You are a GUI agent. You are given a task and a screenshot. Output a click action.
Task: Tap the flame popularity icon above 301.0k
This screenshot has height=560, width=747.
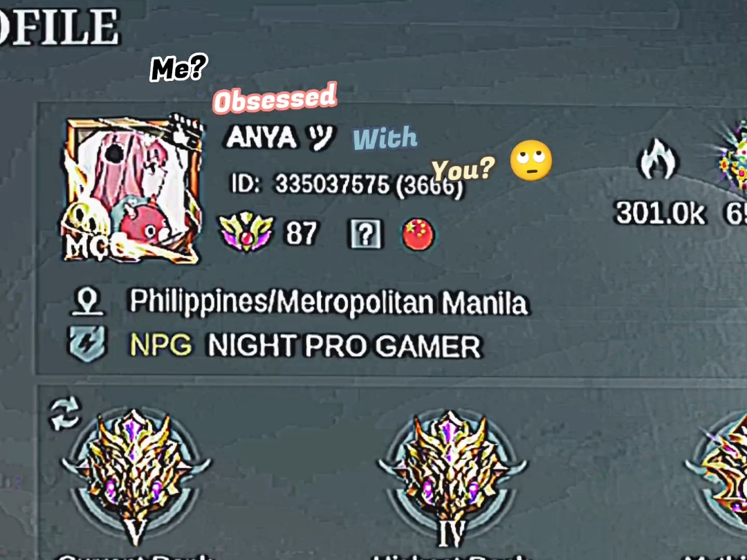(x=658, y=159)
